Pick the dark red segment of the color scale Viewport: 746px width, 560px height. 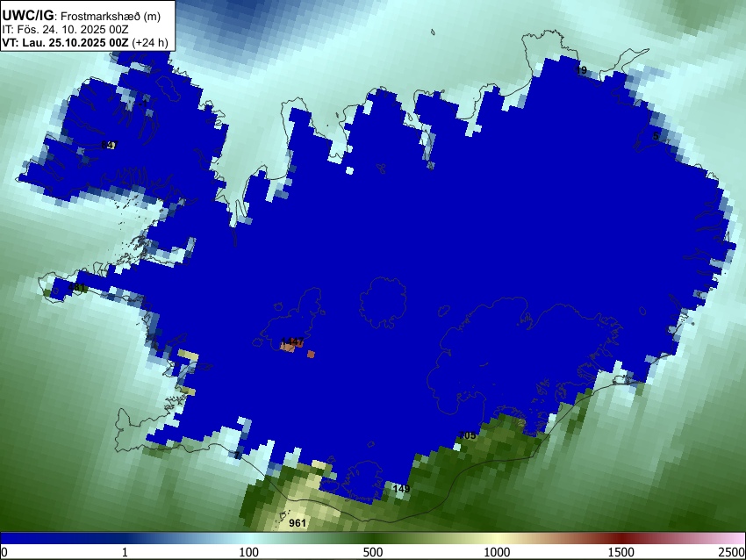tap(621, 538)
